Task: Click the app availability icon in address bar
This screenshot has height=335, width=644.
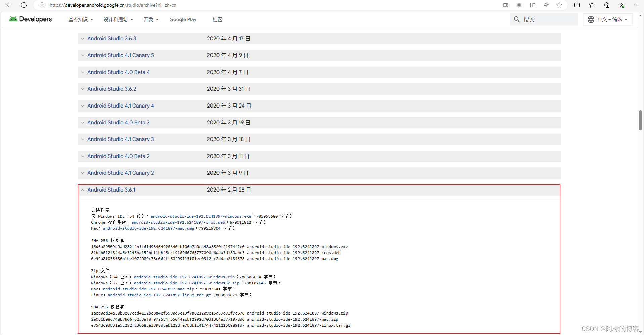Action: (506, 5)
